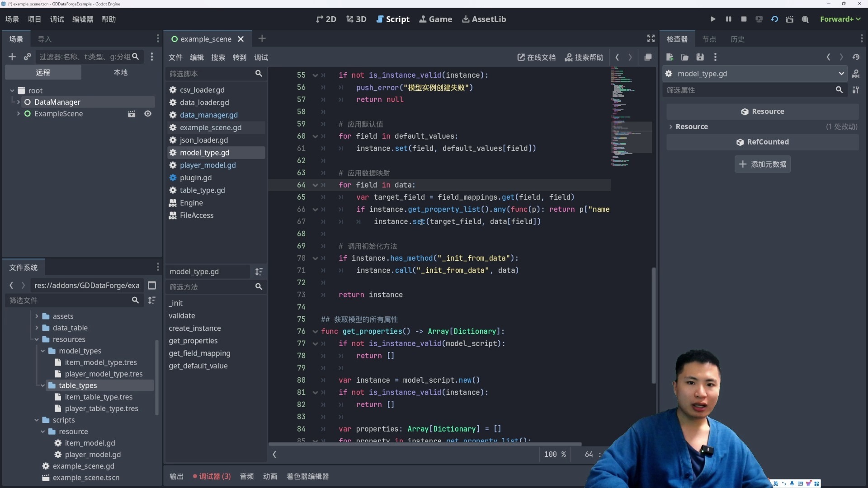Screen dimensions: 868x488
Task: Open scene in editor for ExampleScene
Action: pyautogui.click(x=132, y=114)
